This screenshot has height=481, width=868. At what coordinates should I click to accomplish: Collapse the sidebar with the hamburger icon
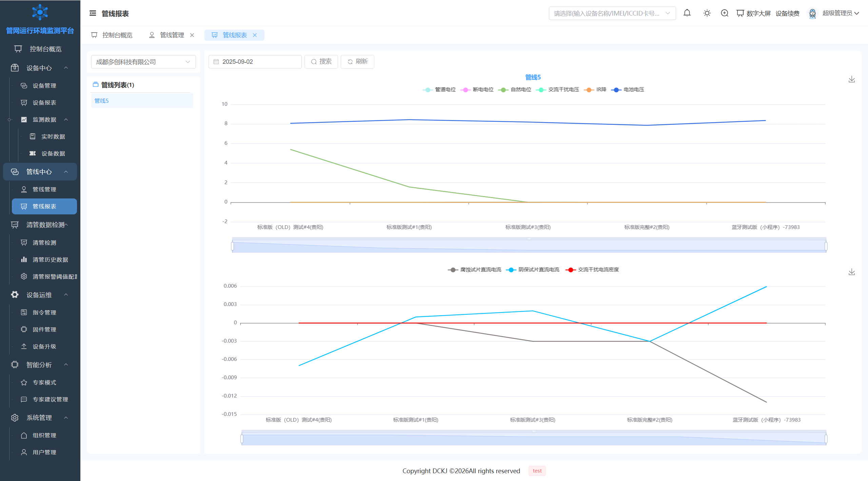coord(93,13)
